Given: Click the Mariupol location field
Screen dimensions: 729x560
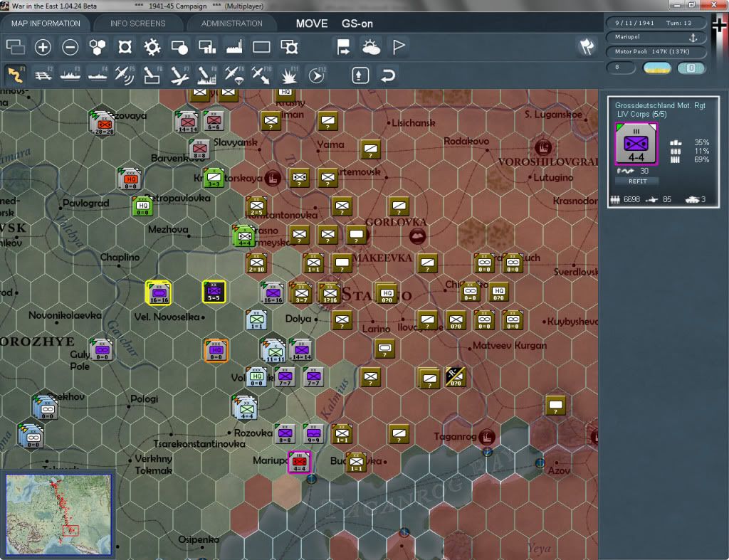Looking at the screenshot, I should pos(656,37).
